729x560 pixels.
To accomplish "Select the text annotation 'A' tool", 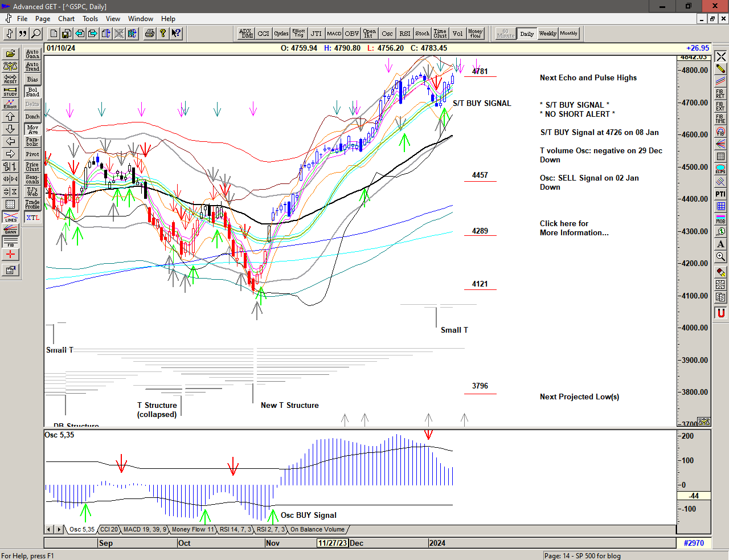I will coord(720,244).
